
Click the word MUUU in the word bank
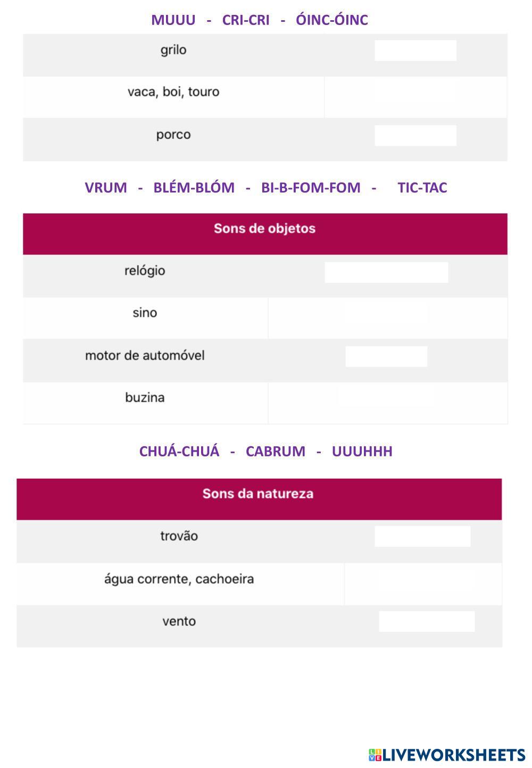point(173,20)
